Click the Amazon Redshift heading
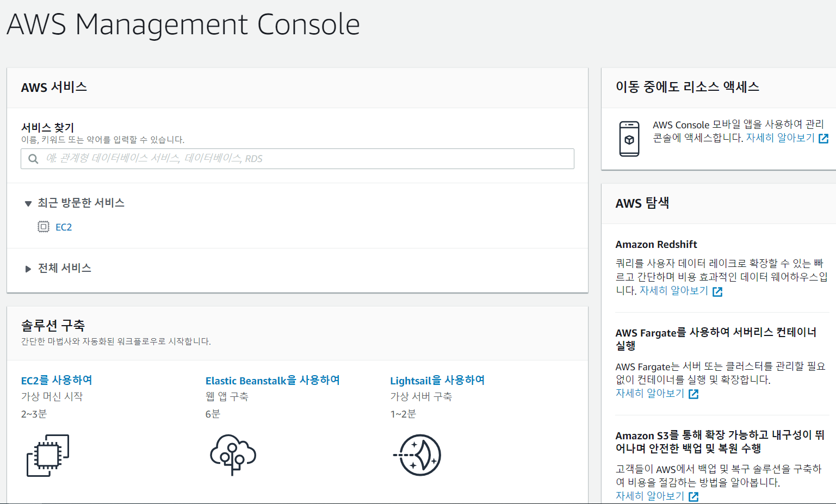Image resolution: width=836 pixels, height=504 pixels. pos(656,245)
